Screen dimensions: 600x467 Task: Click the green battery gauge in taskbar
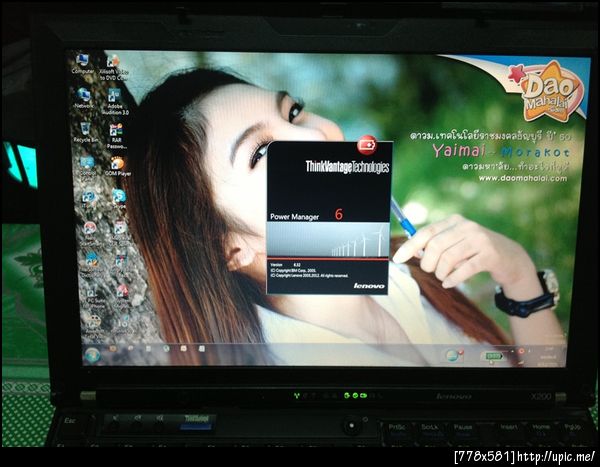[x=493, y=356]
